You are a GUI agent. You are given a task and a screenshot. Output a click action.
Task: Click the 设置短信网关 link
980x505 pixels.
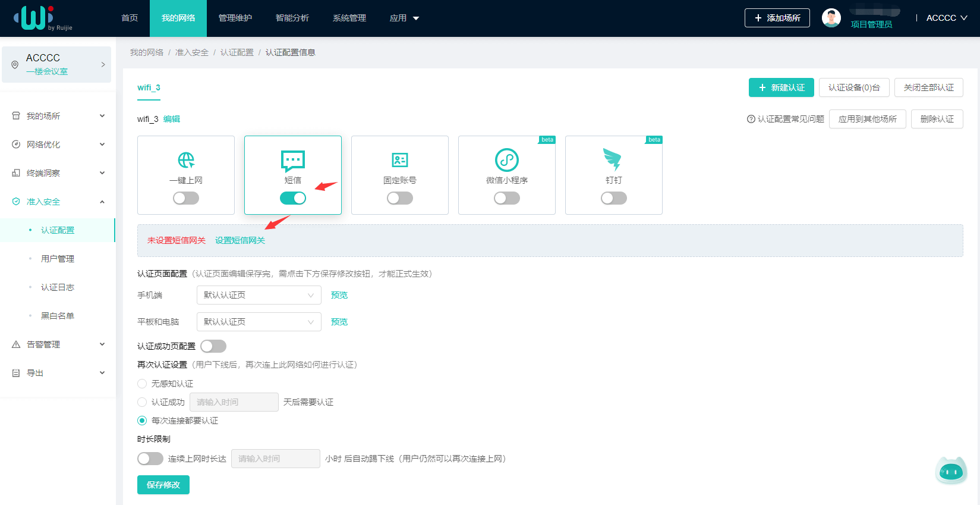[240, 240]
